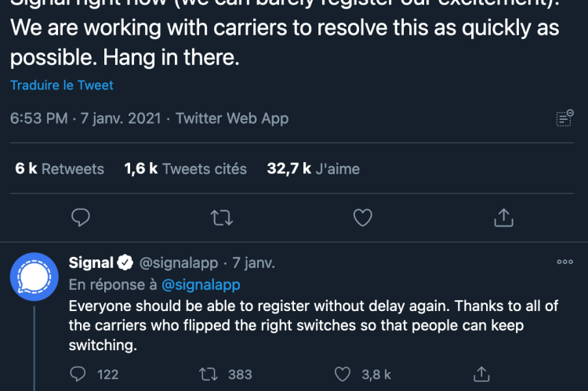Viewport: 588px width, 391px height.
Task: Open the Signal profile avatar
Action: [x=34, y=277]
